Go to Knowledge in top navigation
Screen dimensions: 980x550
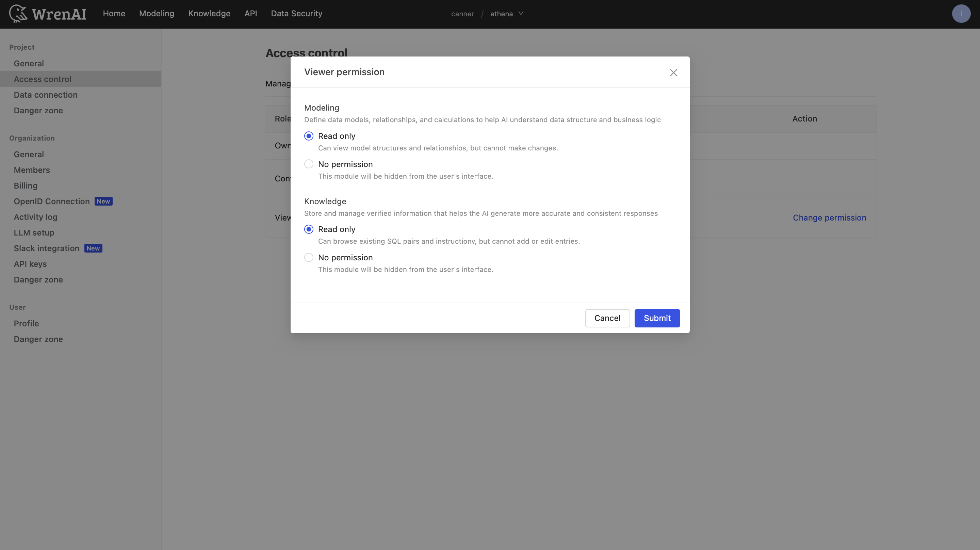point(209,14)
